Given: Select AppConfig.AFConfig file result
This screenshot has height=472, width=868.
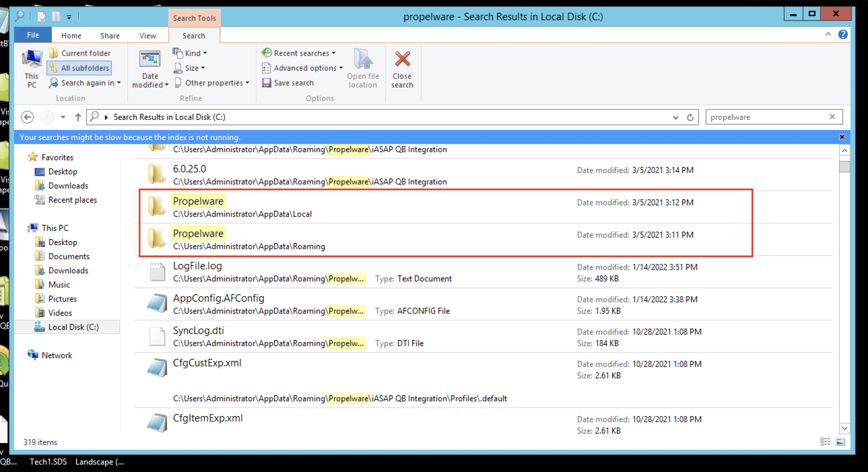Looking at the screenshot, I should tap(483, 304).
